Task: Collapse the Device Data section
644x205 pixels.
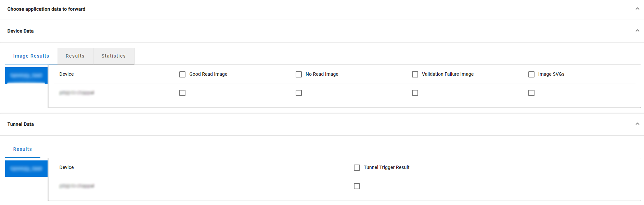Action: pos(637,31)
